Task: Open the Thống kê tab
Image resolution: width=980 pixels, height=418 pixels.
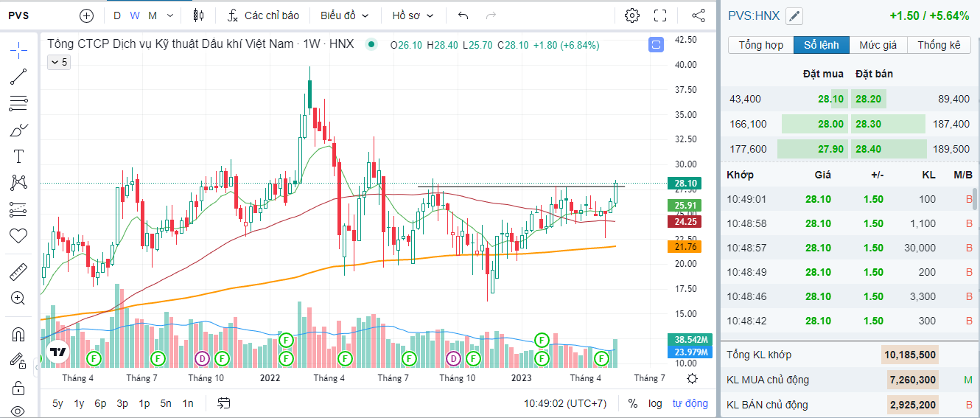Action: (939, 45)
